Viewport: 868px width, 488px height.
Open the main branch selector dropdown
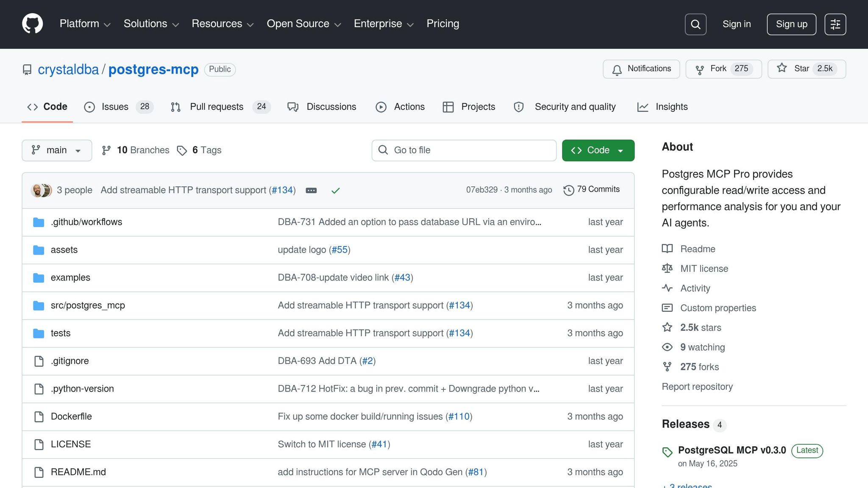point(56,150)
